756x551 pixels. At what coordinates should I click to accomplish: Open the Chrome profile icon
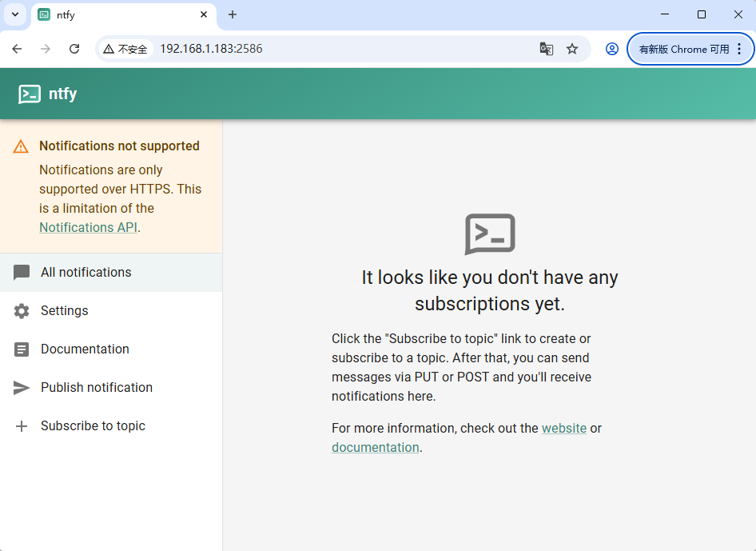[x=612, y=49]
